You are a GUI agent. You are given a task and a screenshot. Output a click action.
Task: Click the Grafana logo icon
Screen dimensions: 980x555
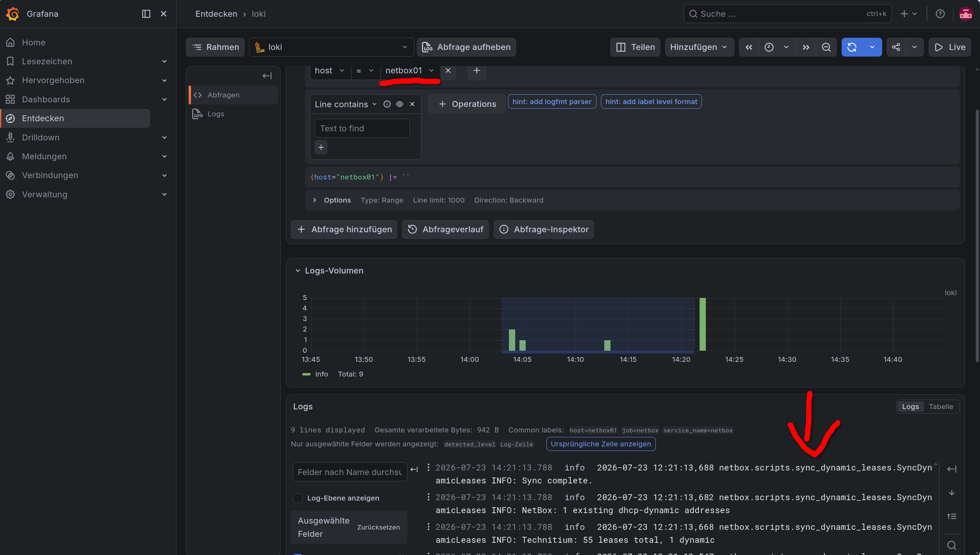pos(13,14)
